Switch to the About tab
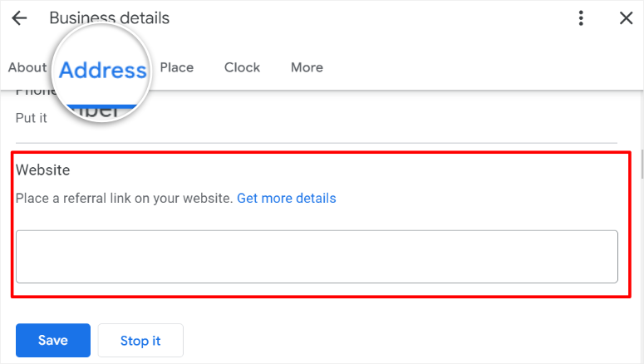This screenshot has height=364, width=644. pos(27,67)
